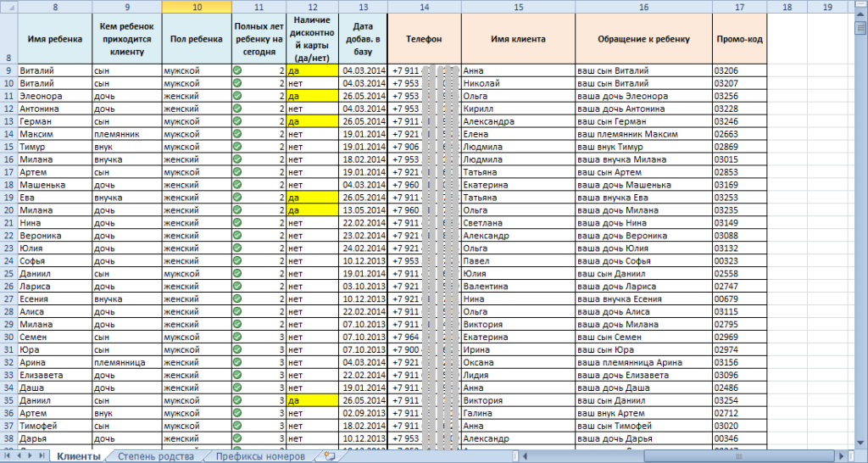Select client name cell Оксана

coord(518,362)
